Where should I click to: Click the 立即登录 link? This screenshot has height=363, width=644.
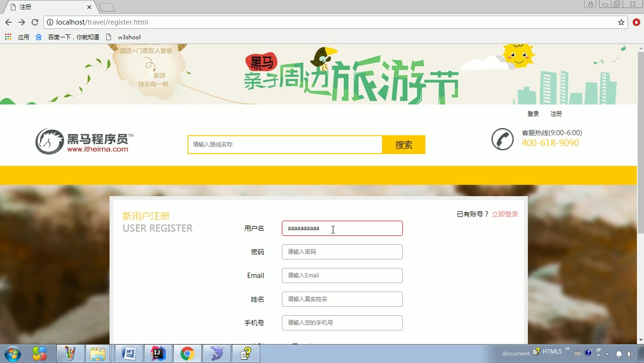tap(505, 214)
